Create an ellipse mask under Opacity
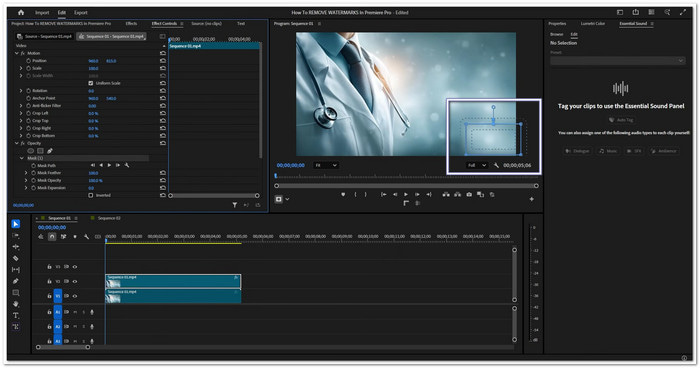This screenshot has height=368, width=700. 31,151
